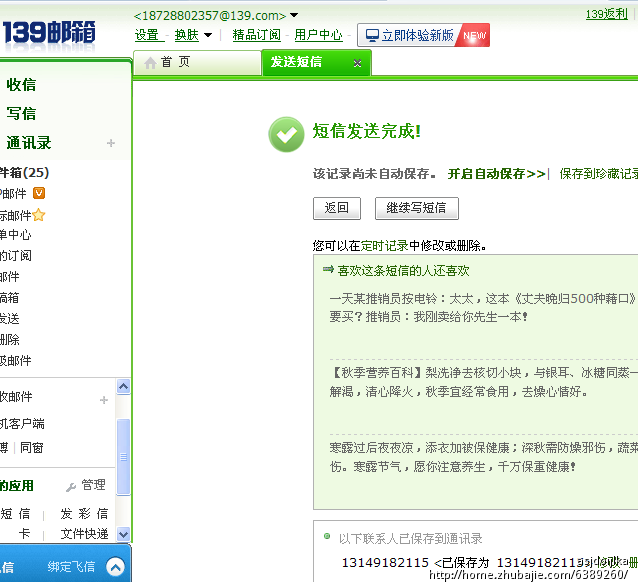Click the 返回 button

click(337, 208)
